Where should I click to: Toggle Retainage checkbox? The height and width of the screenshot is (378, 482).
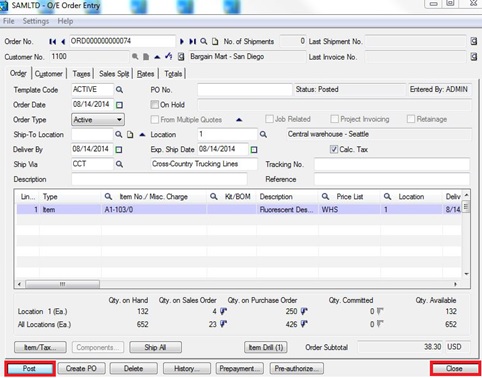coord(411,119)
